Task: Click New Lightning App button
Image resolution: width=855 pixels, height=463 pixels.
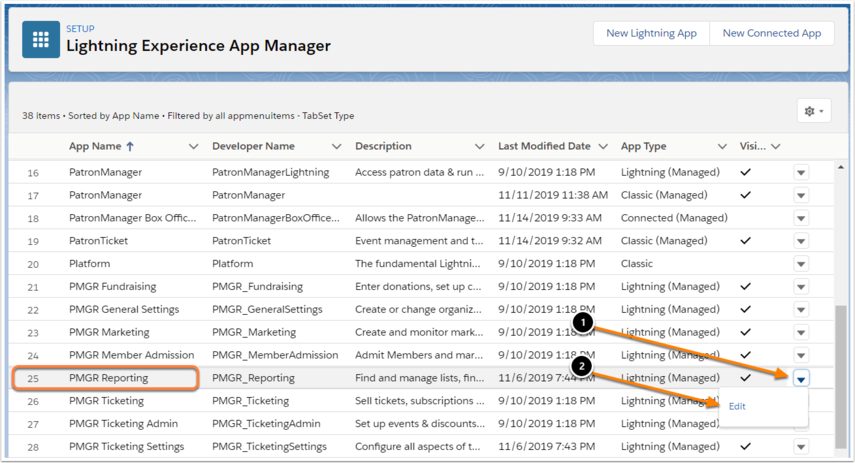Action: [x=651, y=33]
